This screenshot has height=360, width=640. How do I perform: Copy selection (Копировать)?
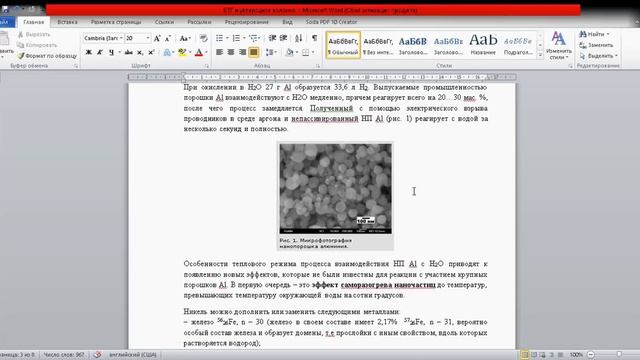[x=38, y=45]
